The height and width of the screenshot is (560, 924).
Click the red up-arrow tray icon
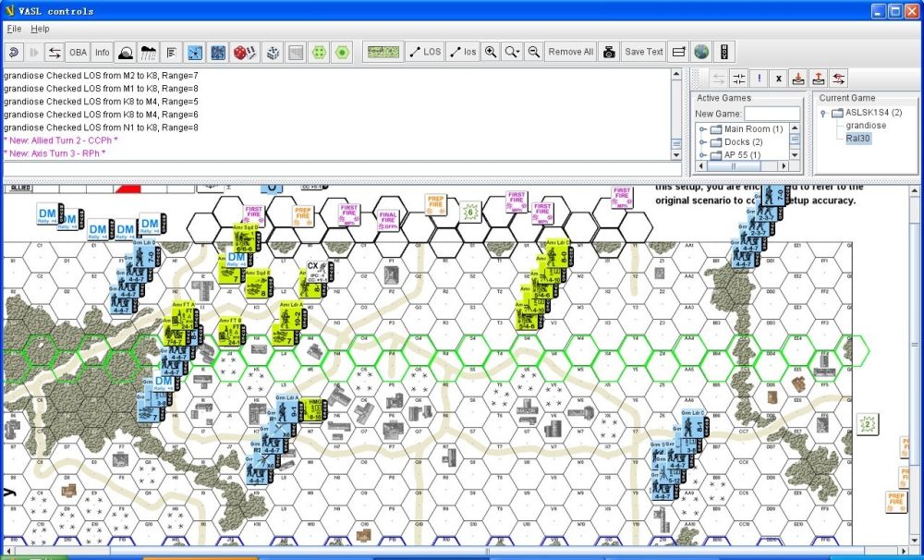click(818, 79)
